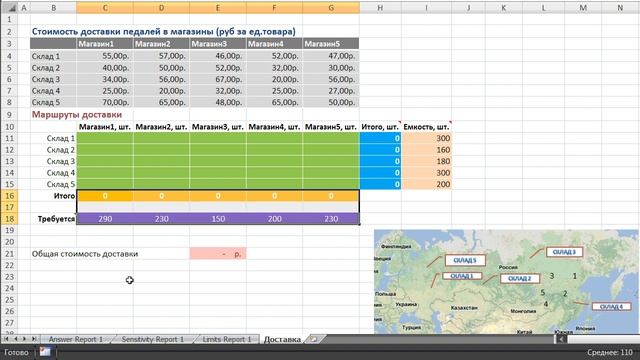Click the 'СКЛАД 2' callout on the map

520,278
